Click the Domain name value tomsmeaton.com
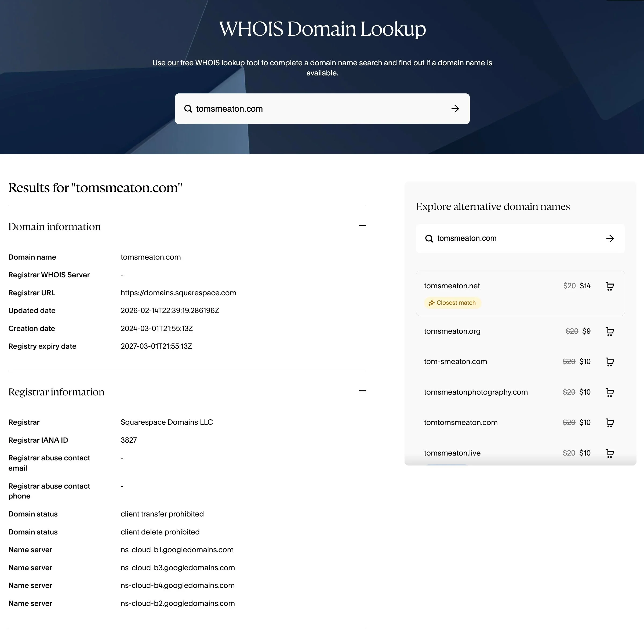This screenshot has width=644, height=644. pos(151,257)
